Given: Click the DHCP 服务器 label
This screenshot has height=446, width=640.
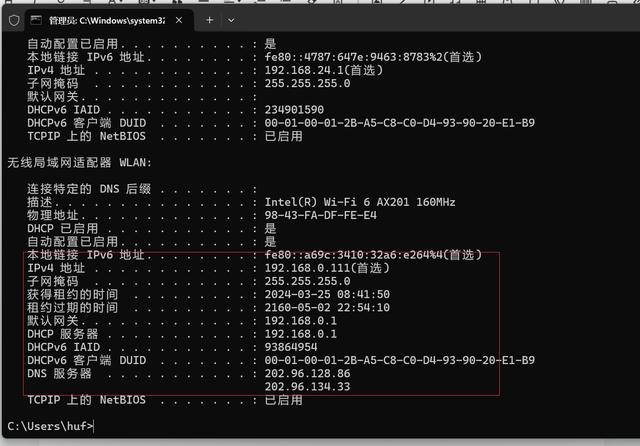Looking at the screenshot, I should [x=62, y=334].
